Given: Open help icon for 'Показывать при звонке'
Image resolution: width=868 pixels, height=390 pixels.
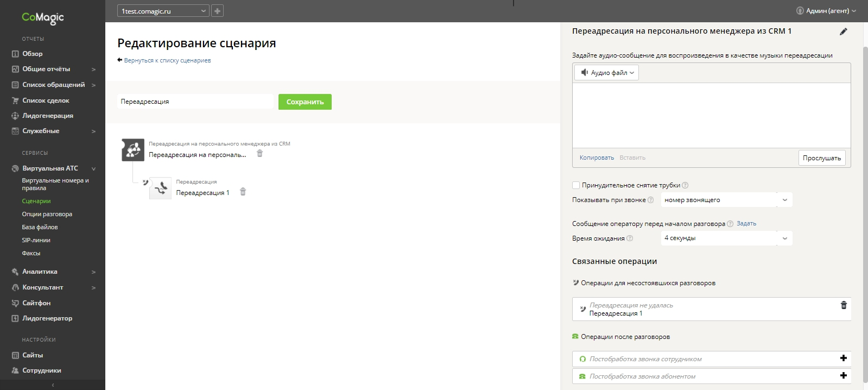Looking at the screenshot, I should click(650, 200).
